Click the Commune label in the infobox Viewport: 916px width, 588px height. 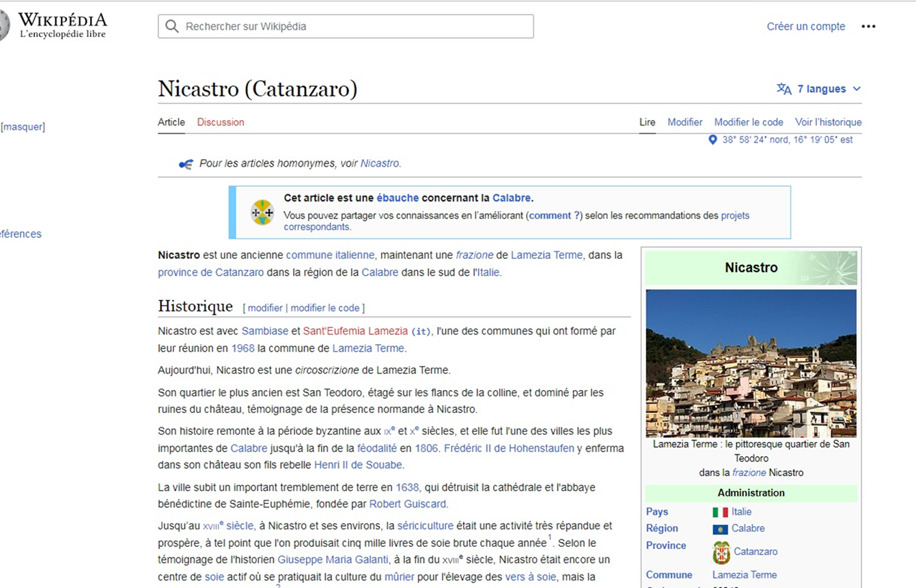tap(669, 575)
